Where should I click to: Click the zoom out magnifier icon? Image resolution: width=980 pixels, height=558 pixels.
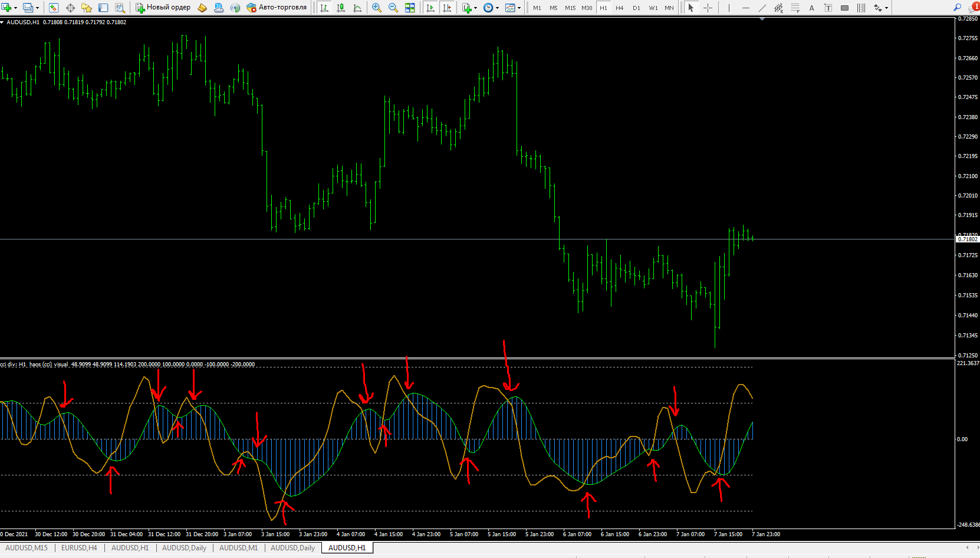coord(393,8)
